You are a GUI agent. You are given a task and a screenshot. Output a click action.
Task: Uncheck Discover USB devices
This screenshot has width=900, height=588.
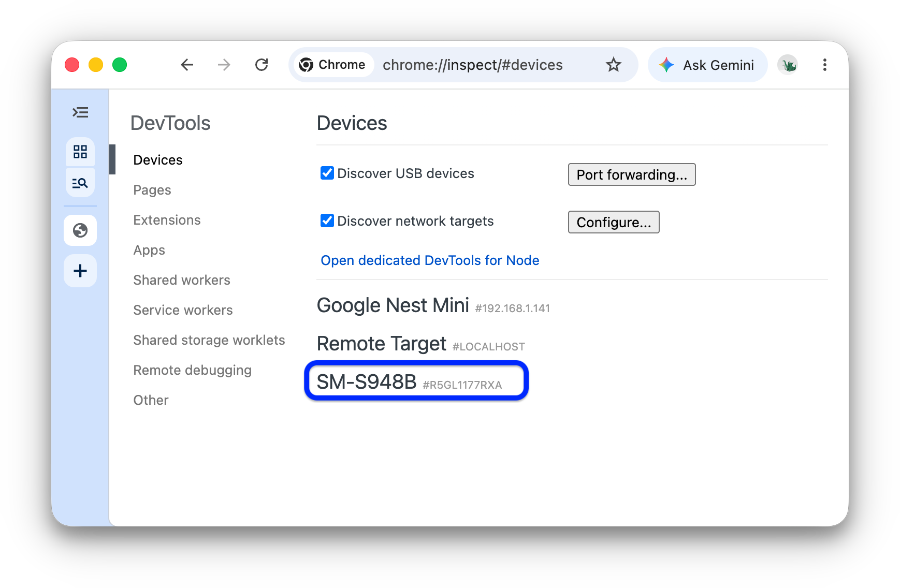pyautogui.click(x=327, y=173)
